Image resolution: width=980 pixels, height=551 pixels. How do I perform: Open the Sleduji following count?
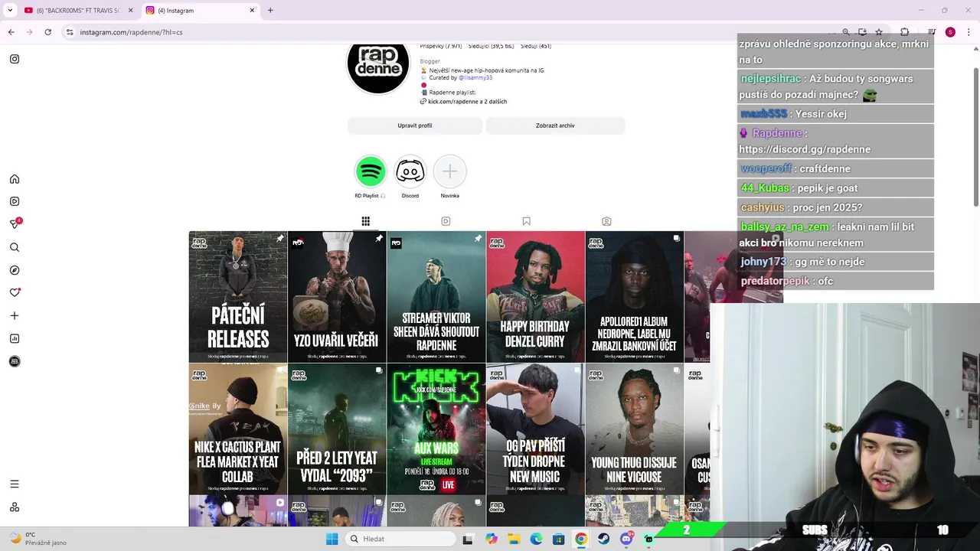coord(536,47)
